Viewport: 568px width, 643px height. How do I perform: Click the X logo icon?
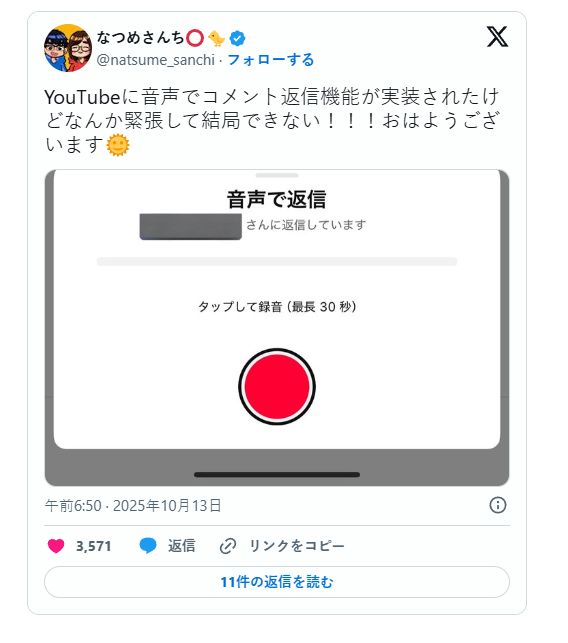tap(497, 36)
